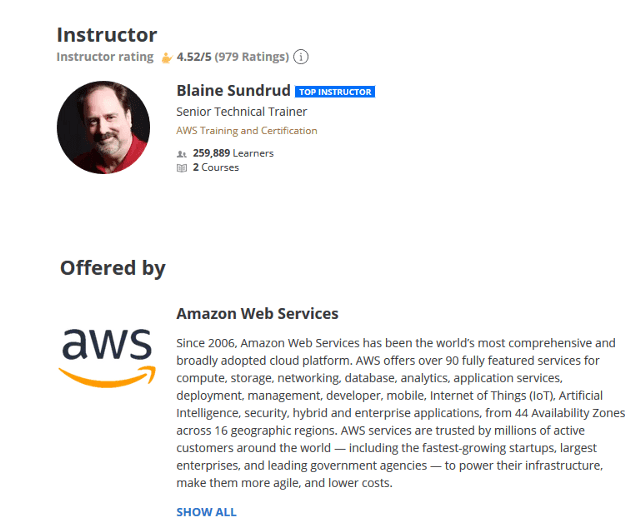Screen dimensions: 630x527
Task: Click the rating info circle icon
Action: coord(301,57)
